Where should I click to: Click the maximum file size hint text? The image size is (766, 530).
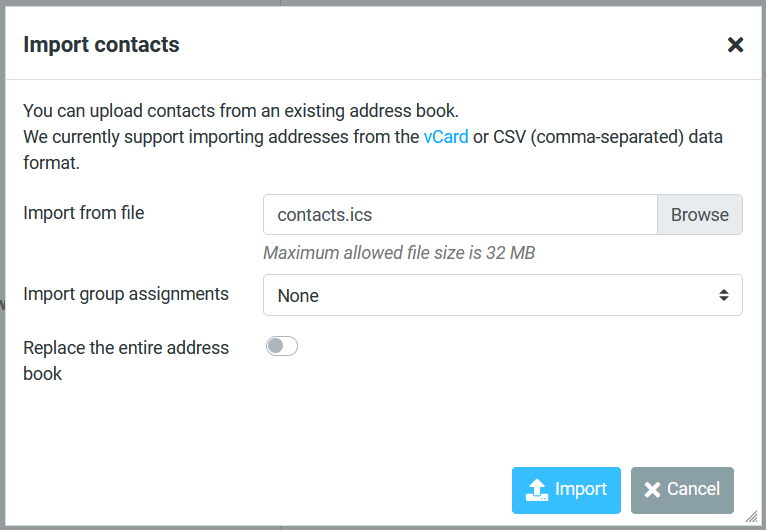[399, 253]
